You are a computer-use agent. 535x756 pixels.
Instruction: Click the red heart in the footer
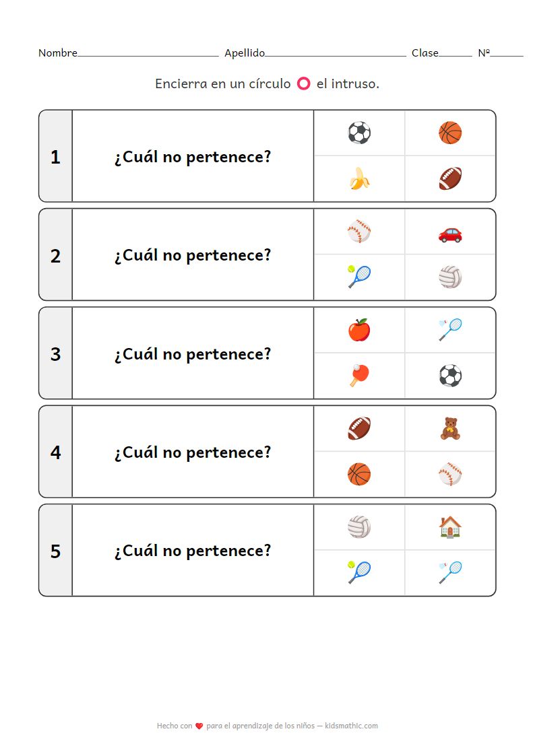tap(199, 726)
